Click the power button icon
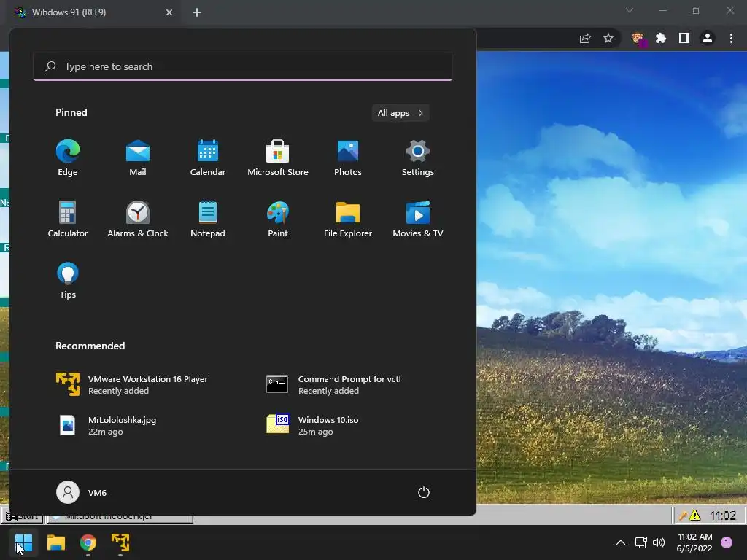The image size is (747, 560). tap(424, 492)
